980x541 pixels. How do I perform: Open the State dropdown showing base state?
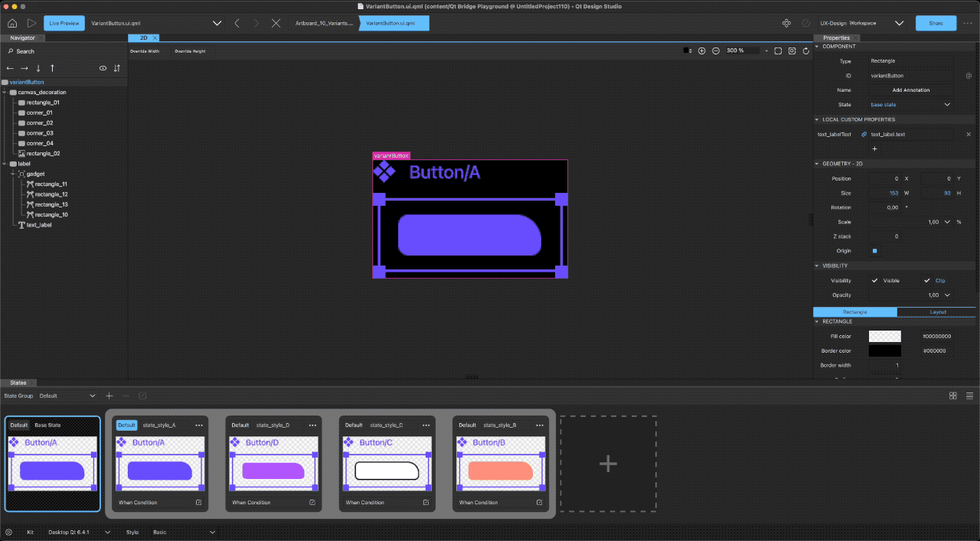pyautogui.click(x=910, y=104)
